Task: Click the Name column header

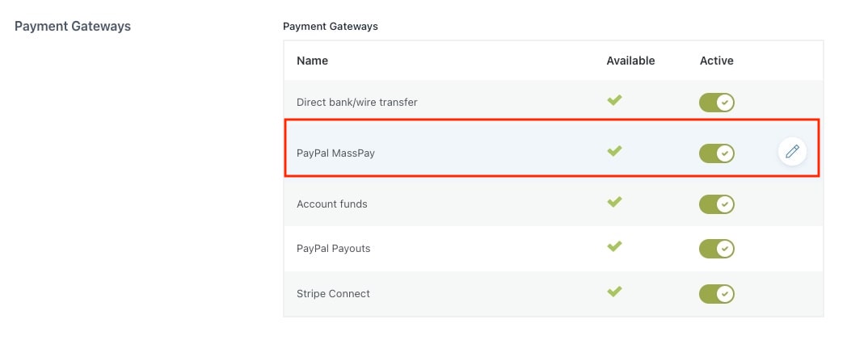Action: coord(312,61)
